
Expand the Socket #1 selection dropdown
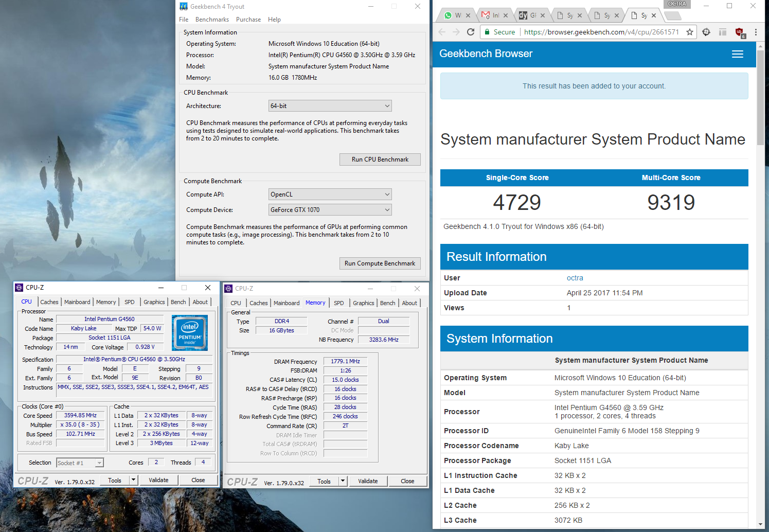point(80,463)
